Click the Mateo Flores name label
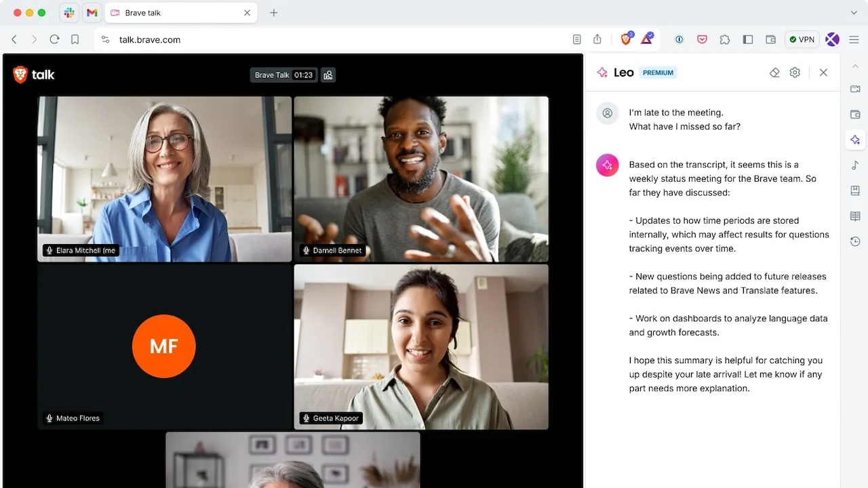 point(73,419)
